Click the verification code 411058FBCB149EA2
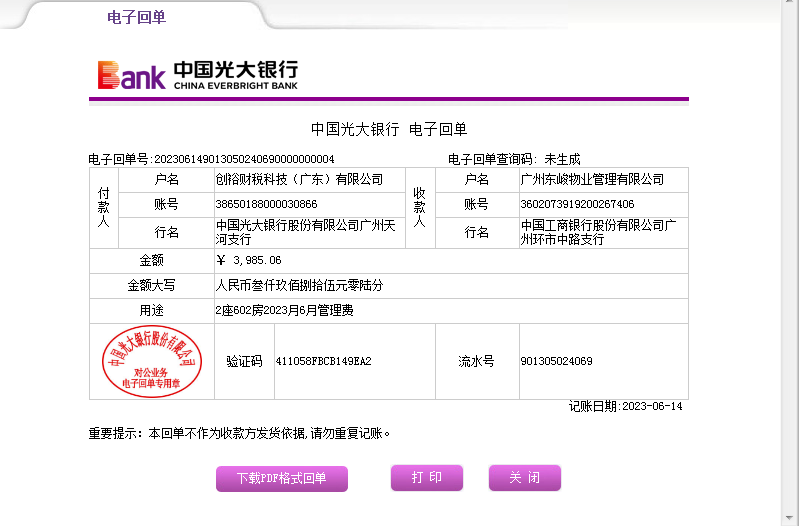Viewport: 799px width, 526px height. 323,361
